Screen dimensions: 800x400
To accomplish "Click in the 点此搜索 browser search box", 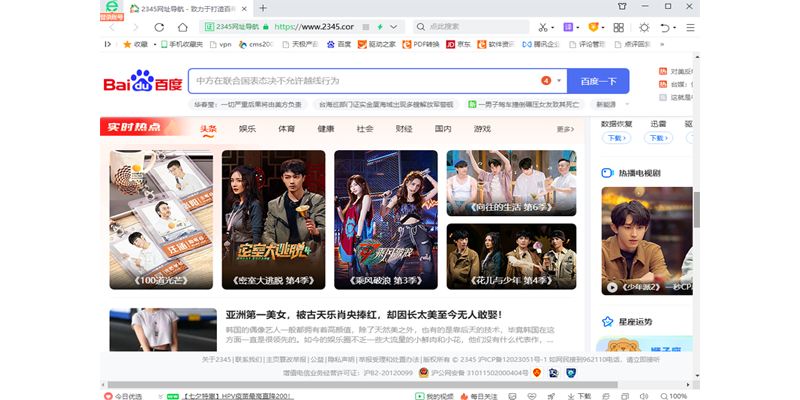I will click(x=471, y=27).
